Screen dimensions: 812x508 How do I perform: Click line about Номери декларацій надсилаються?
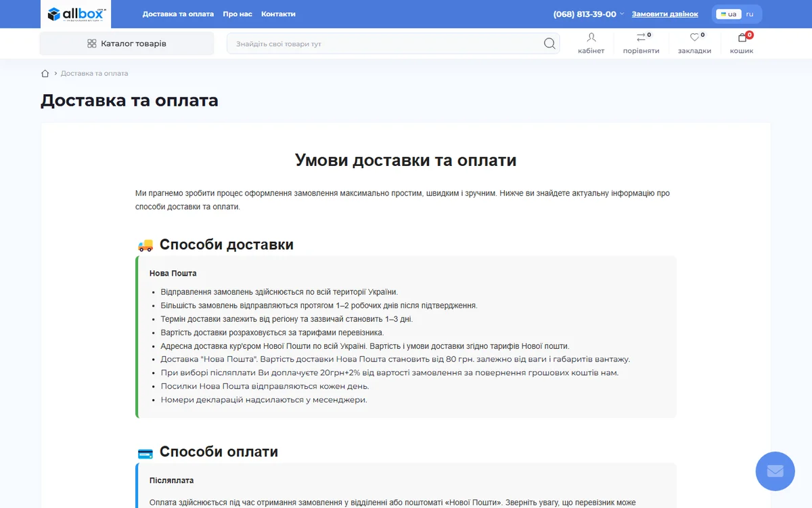click(264, 400)
